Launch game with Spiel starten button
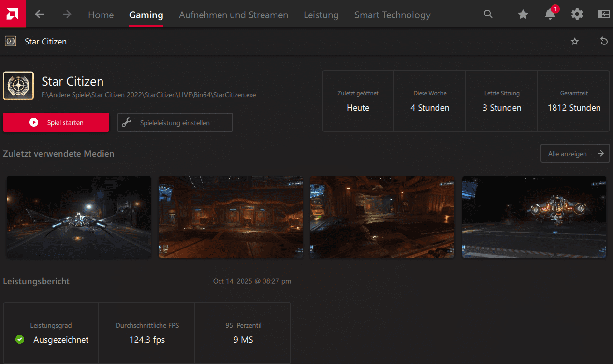613x364 pixels. coord(56,122)
